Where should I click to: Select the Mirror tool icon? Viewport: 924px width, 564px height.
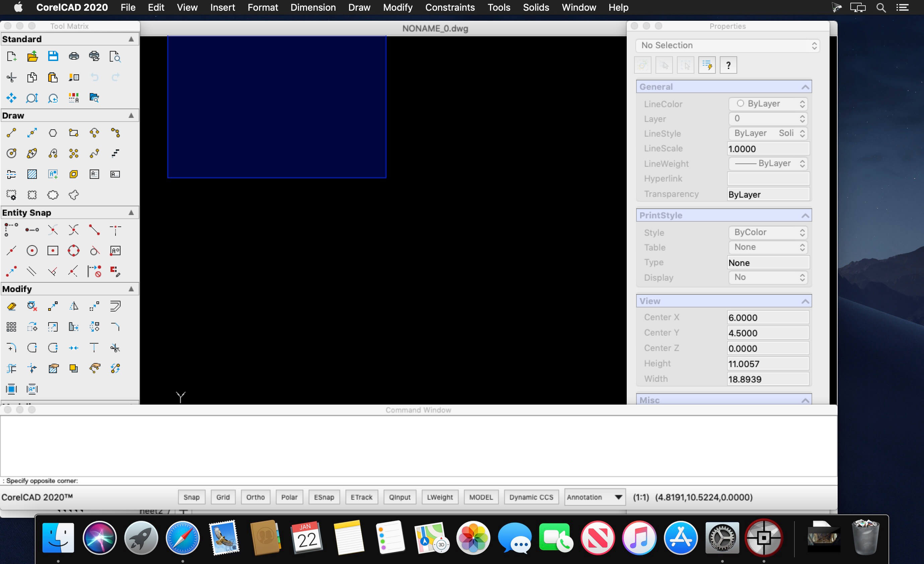coord(74,306)
